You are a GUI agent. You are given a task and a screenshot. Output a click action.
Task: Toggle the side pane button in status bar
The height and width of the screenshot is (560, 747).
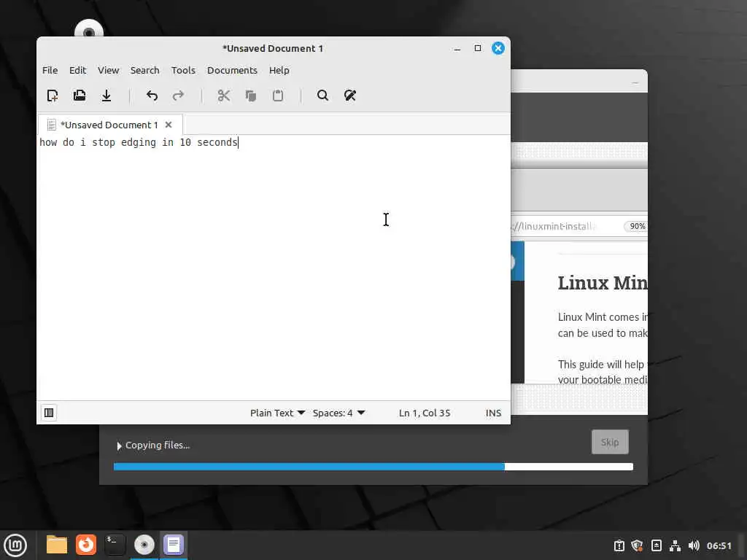coord(49,413)
